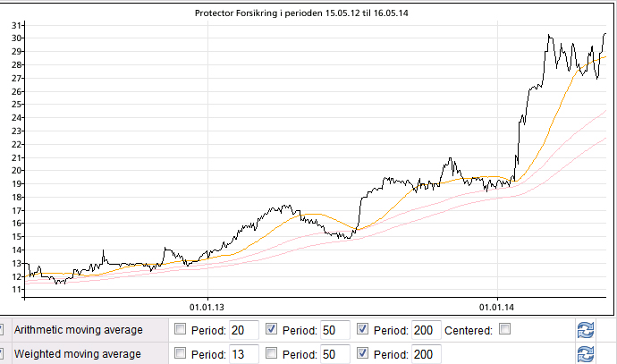Enable Arithmetic moving average Period 20 checkbox
Viewport: 617px width, 364px height.
(x=181, y=330)
